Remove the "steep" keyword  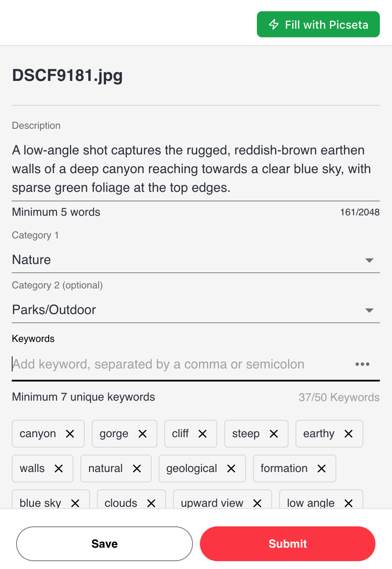(274, 433)
